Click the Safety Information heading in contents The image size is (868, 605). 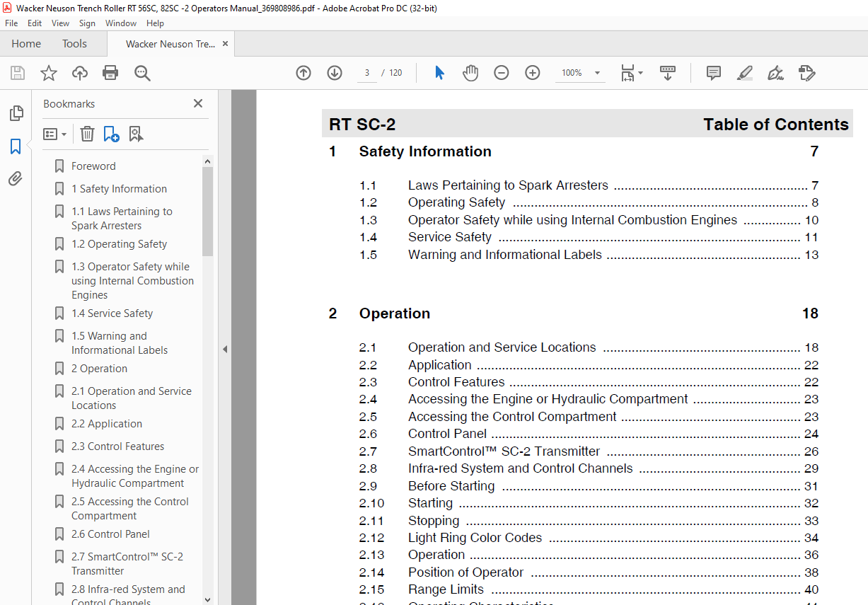pos(425,151)
